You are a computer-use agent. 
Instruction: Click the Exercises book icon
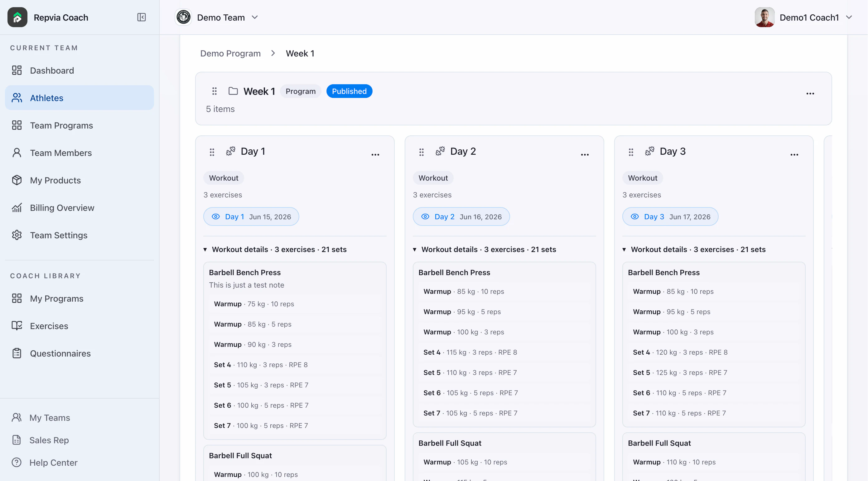tap(17, 326)
